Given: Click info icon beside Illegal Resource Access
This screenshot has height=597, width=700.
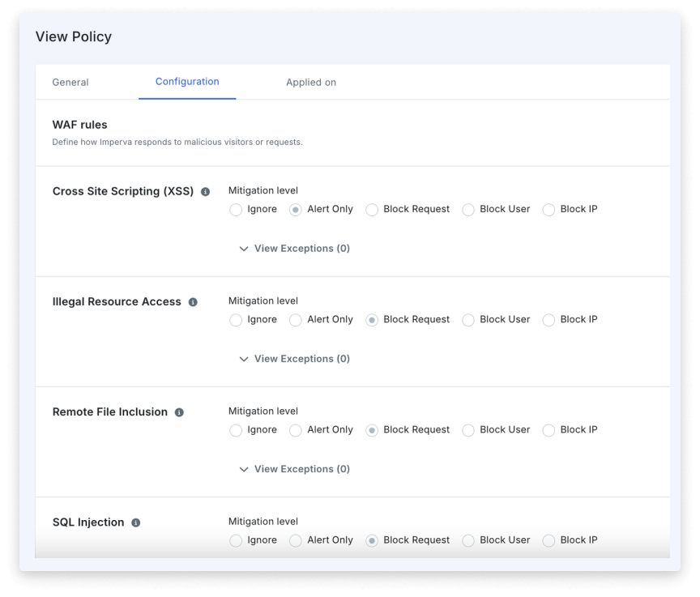Looking at the screenshot, I should pyautogui.click(x=193, y=302).
